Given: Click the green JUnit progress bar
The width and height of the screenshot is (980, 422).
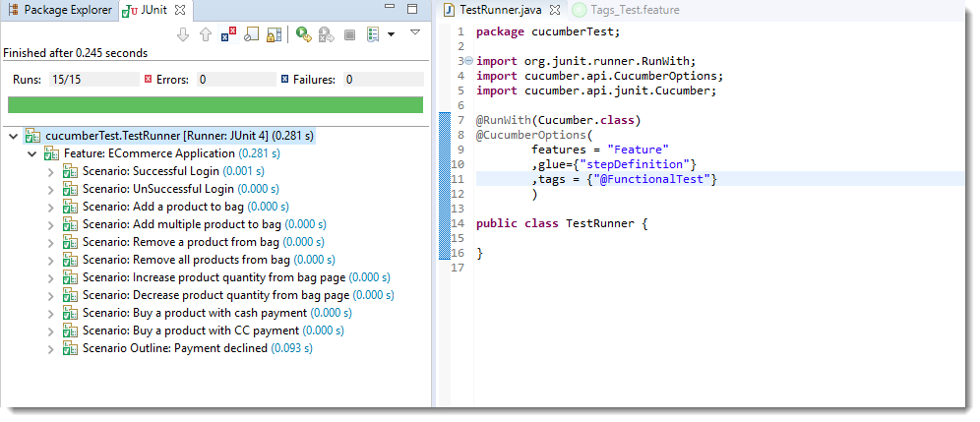Looking at the screenshot, I should (215, 105).
